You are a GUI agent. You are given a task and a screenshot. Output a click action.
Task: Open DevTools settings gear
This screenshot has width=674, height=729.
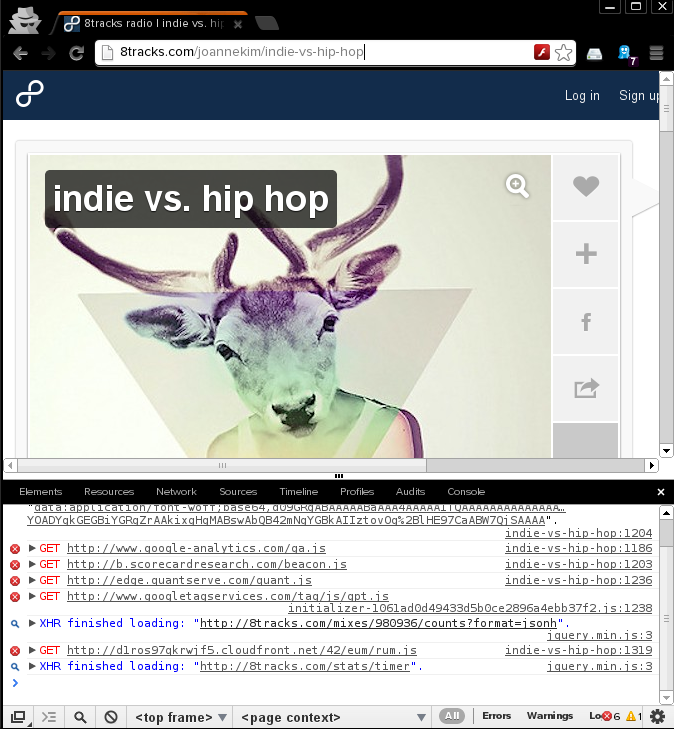click(657, 716)
